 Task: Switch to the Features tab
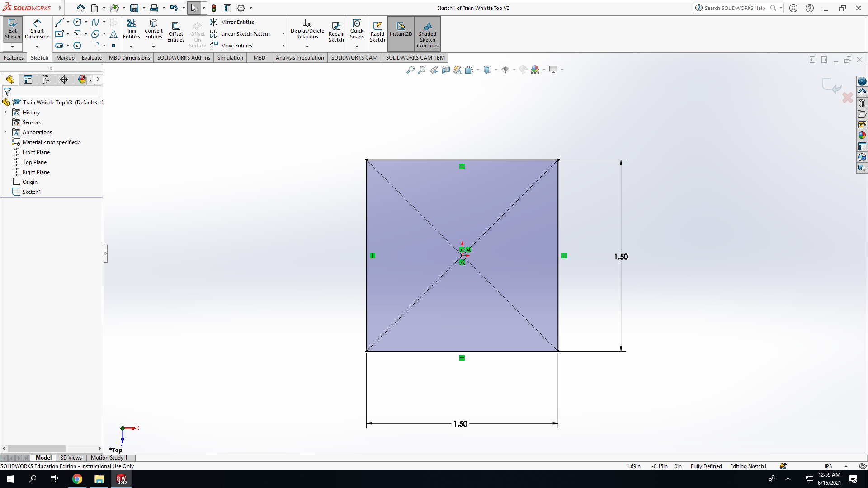tap(14, 58)
